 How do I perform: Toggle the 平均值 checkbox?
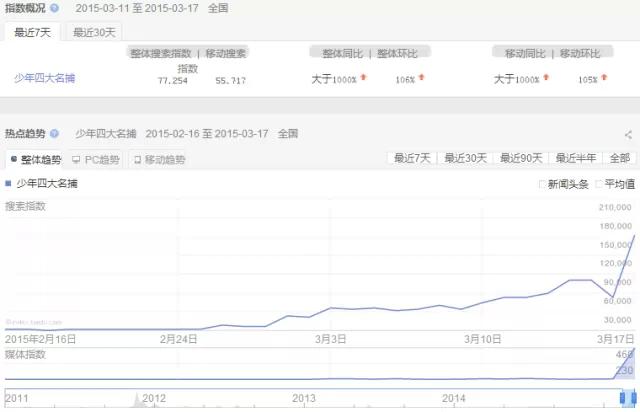pyautogui.click(x=598, y=184)
